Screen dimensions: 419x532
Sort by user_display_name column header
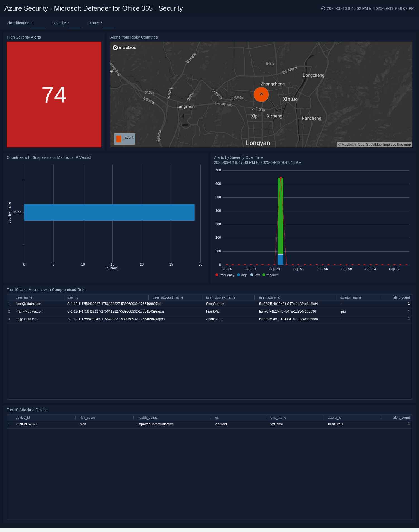point(221,297)
